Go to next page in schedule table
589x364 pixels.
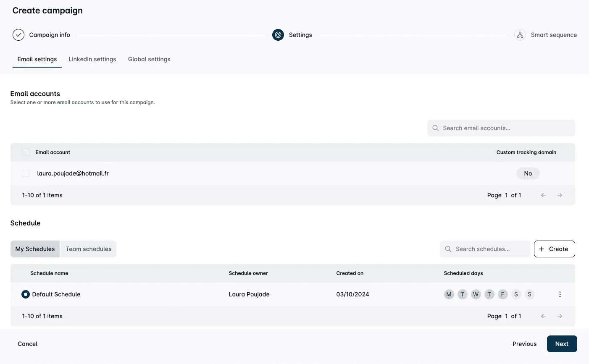click(560, 316)
